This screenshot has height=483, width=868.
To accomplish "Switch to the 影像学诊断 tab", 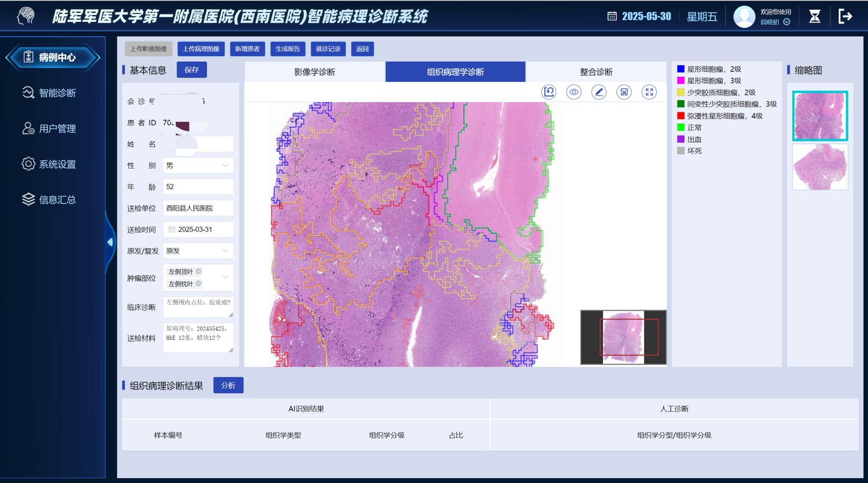I will pyautogui.click(x=314, y=72).
